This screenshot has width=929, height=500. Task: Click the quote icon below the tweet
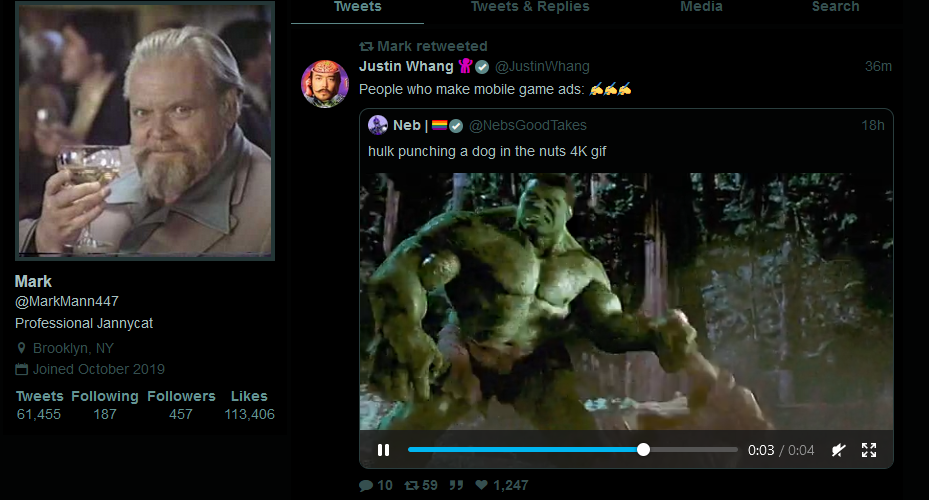click(x=456, y=485)
